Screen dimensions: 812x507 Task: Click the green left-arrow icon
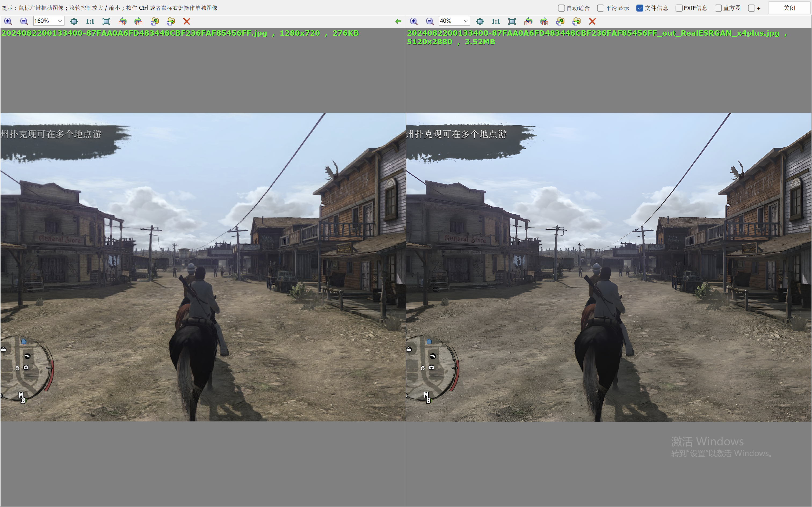(398, 21)
